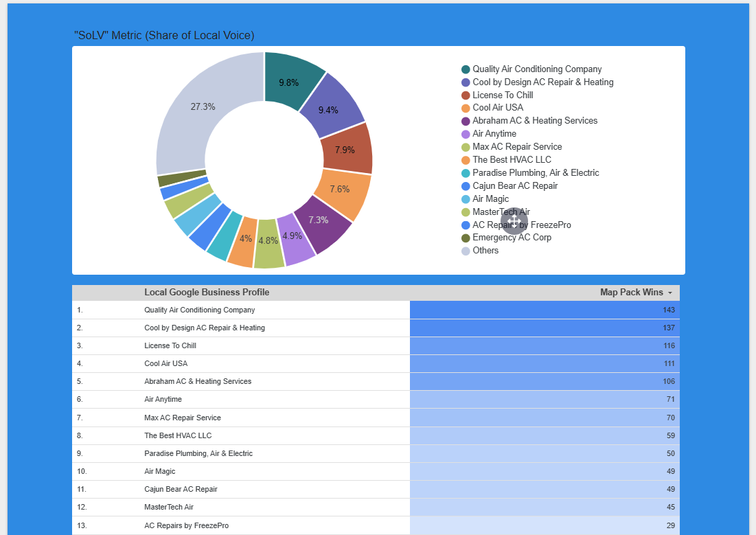Click the Emergency AC Corp legend dot
Viewport: 756px width, 535px height.
click(466, 238)
